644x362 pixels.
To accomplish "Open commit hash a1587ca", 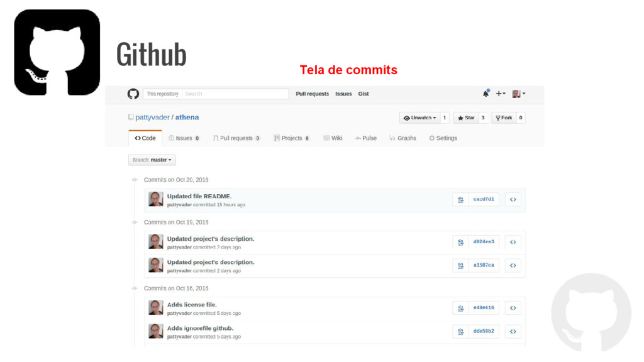I will (484, 265).
